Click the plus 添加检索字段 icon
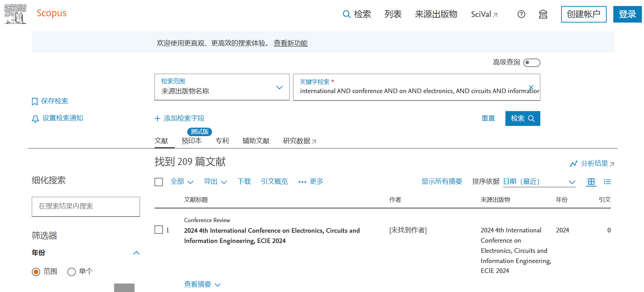The height and width of the screenshot is (292, 644). click(158, 118)
